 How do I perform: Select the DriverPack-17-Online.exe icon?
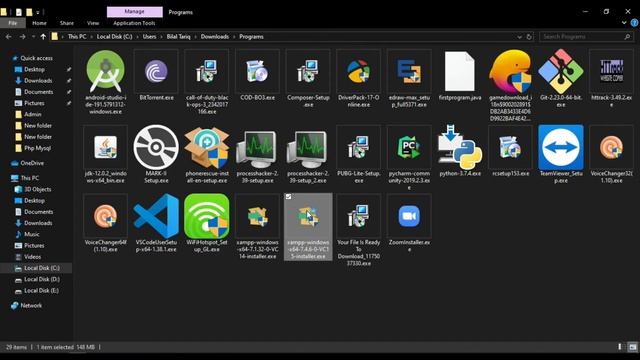(x=358, y=71)
